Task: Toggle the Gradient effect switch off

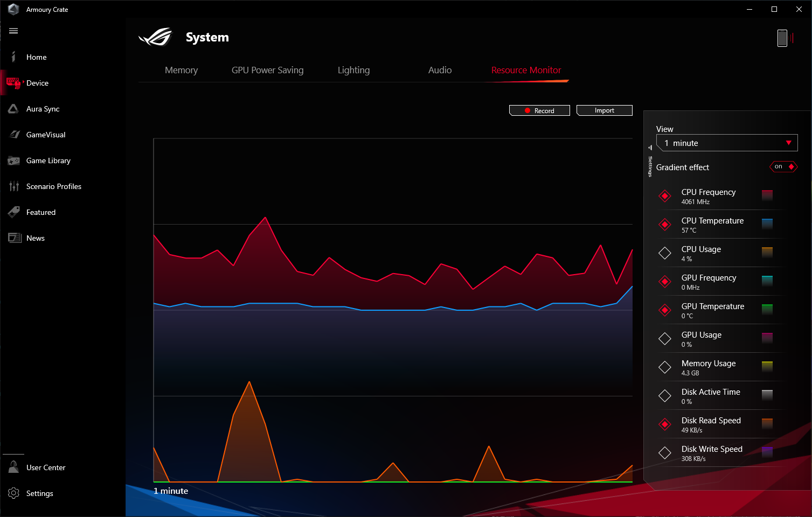Action: 783,167
